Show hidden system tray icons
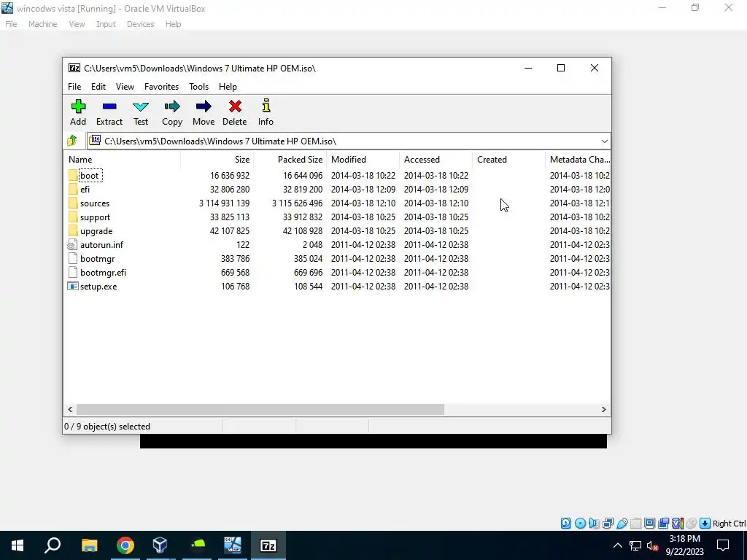This screenshot has width=747, height=560. tap(617, 545)
